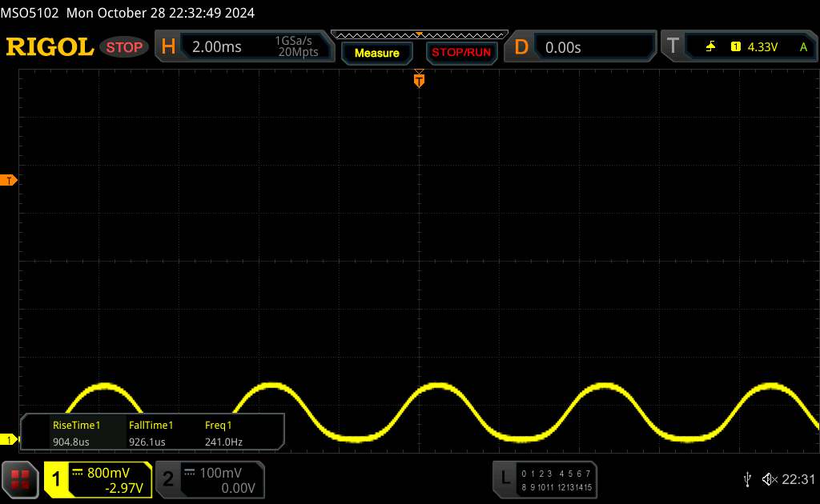This screenshot has height=504, width=820.
Task: Enable channel 2 via its gray badge
Action: (168, 479)
